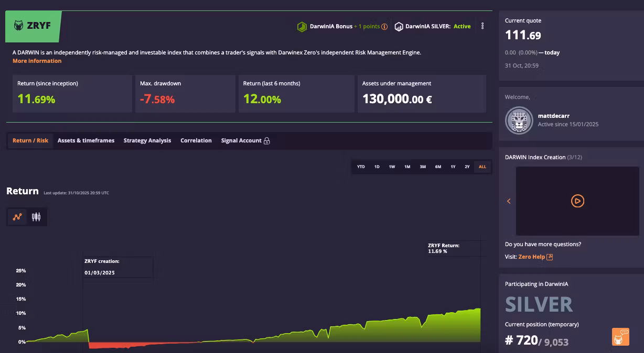This screenshot has width=644, height=353.
Task: Switch to line chart view
Action: click(x=17, y=217)
